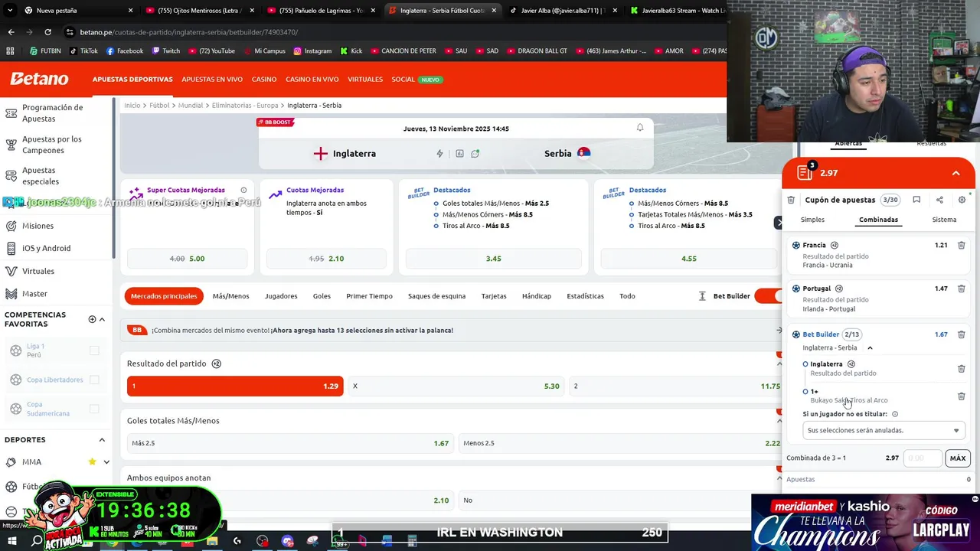Switch to Sistema bet tab
Screen dimensions: 980x551
944,220
